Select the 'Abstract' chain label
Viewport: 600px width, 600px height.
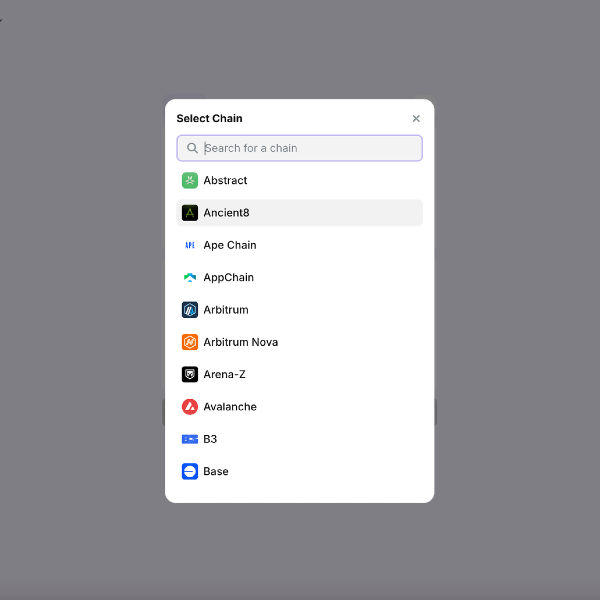click(x=225, y=181)
